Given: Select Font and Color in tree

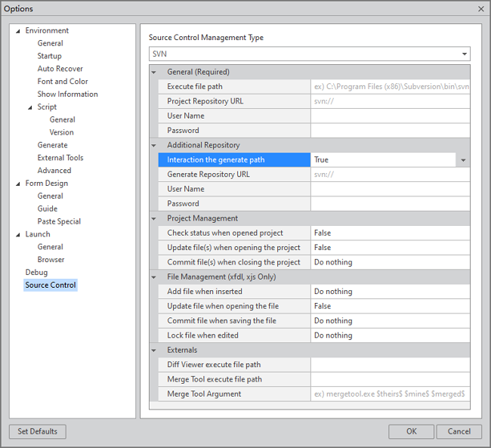Looking at the screenshot, I should point(63,82).
